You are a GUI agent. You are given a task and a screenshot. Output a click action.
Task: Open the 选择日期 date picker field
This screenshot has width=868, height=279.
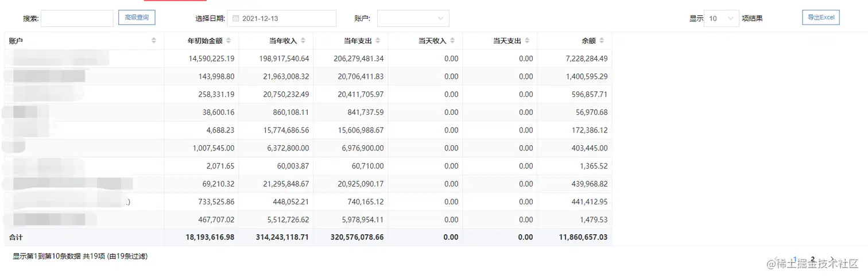pyautogui.click(x=281, y=18)
